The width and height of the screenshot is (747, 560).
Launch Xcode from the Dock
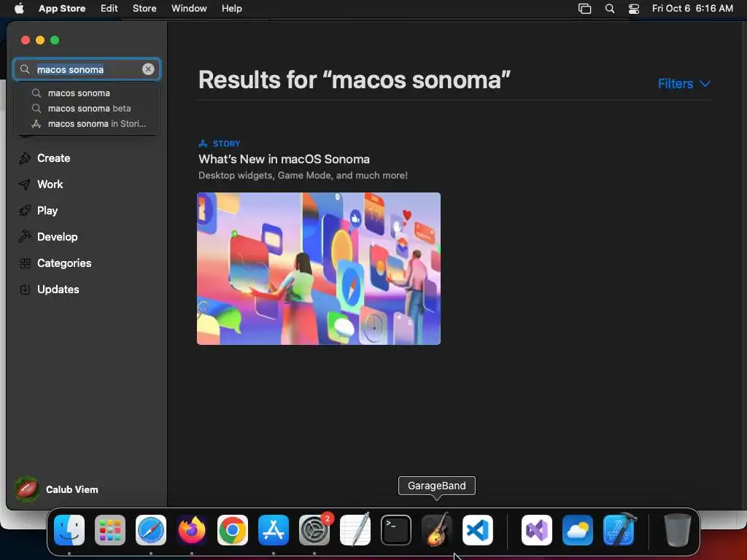(619, 529)
